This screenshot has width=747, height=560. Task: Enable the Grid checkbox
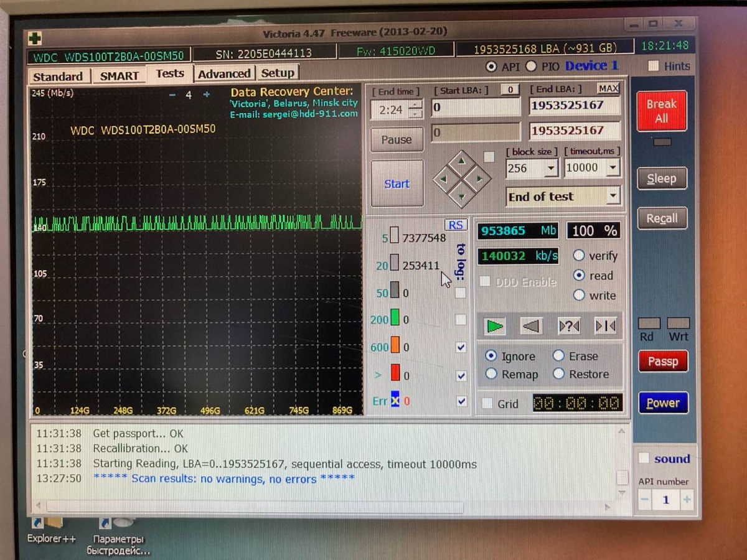[487, 404]
